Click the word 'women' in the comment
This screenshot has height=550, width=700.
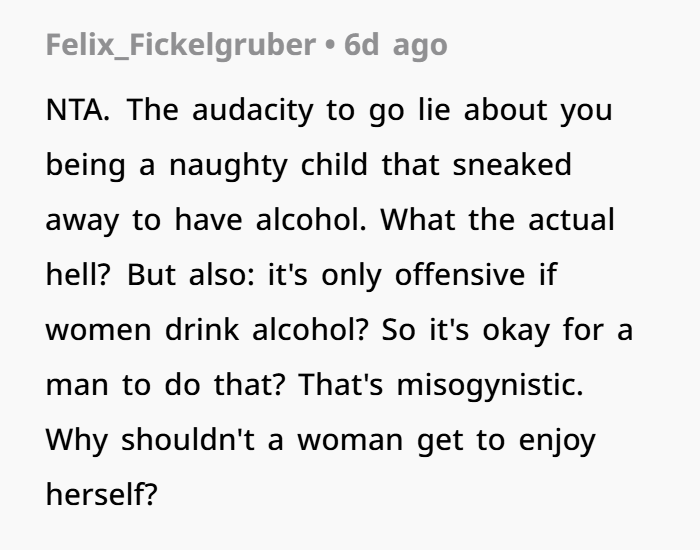(99, 330)
